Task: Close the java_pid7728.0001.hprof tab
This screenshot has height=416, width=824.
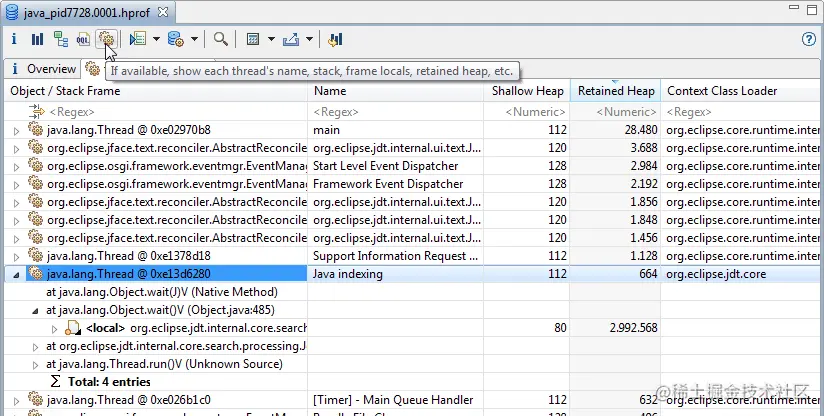Action: click(163, 12)
